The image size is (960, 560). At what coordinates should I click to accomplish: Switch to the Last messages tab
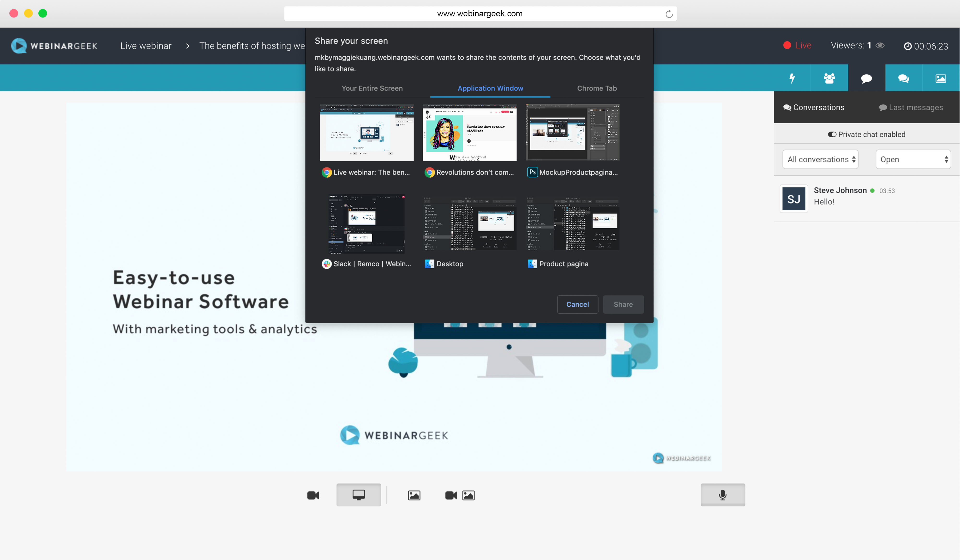(911, 108)
